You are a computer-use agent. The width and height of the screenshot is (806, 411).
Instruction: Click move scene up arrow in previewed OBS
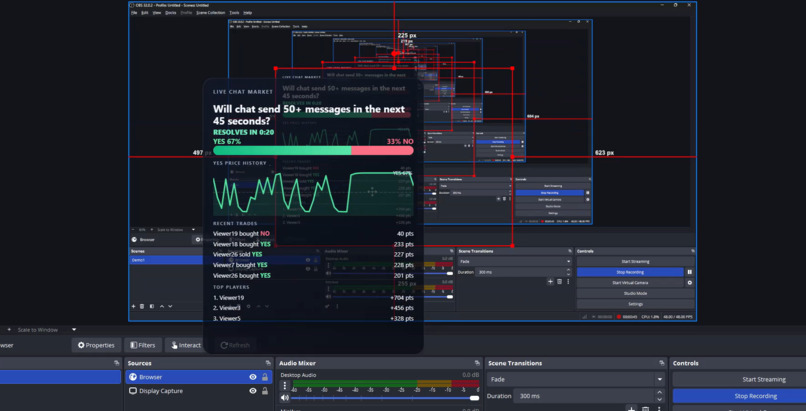pyautogui.click(x=162, y=306)
